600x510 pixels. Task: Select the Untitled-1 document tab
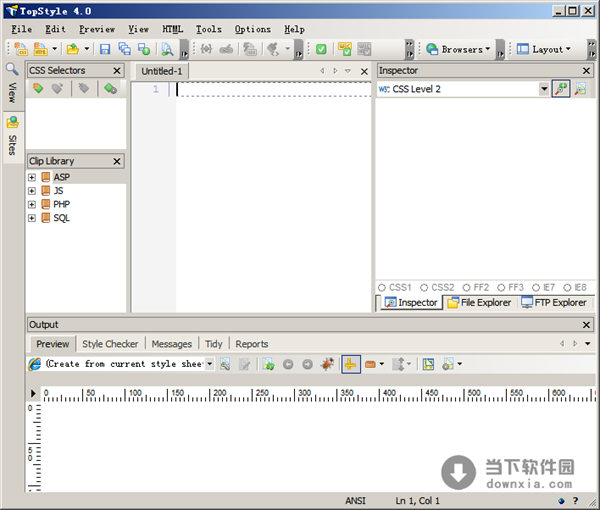click(161, 71)
